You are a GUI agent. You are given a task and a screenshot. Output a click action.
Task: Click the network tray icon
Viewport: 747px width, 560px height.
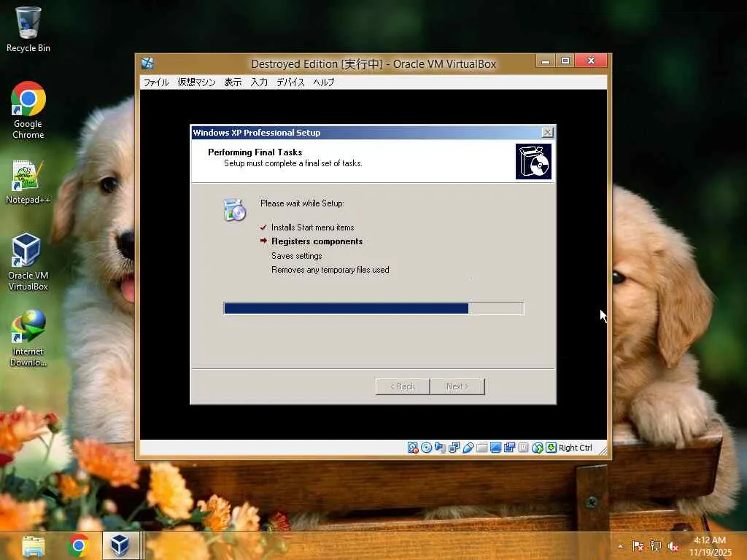[656, 546]
